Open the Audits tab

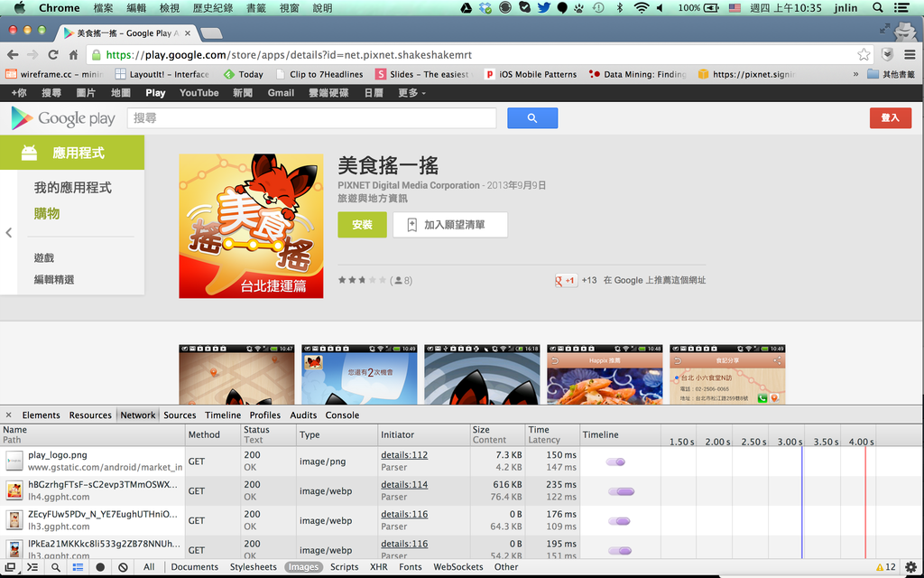pos(303,415)
